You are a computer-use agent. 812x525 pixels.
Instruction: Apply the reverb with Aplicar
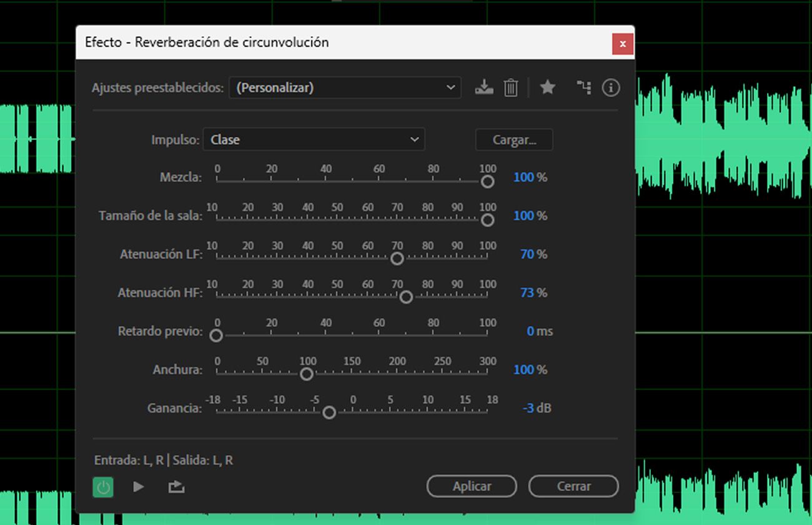tap(472, 486)
